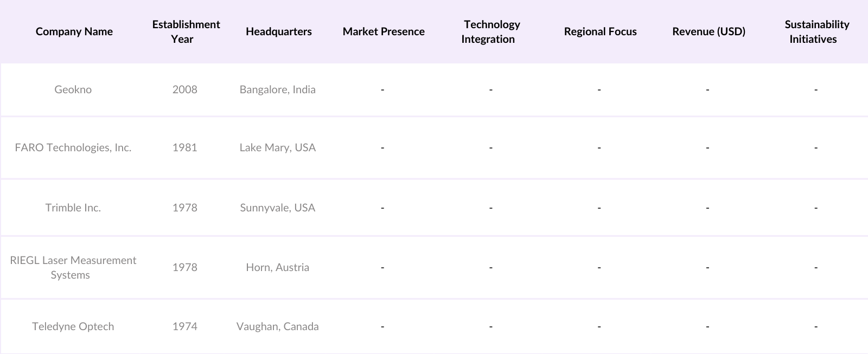Click the Lake Mary, USA cell

277,147
